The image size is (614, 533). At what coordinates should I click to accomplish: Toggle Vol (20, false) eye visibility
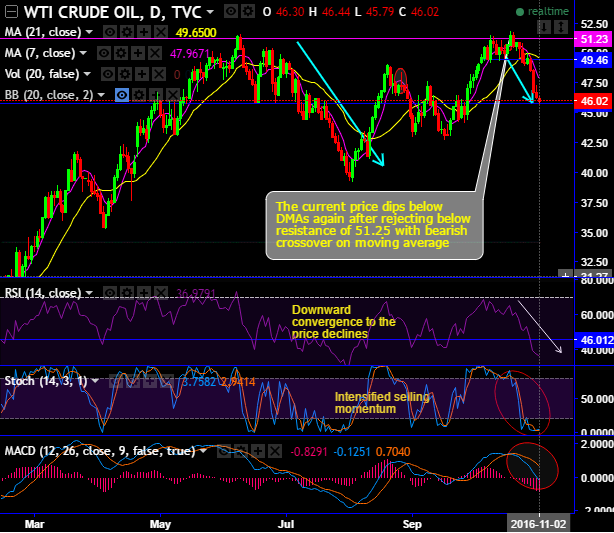tap(108, 74)
